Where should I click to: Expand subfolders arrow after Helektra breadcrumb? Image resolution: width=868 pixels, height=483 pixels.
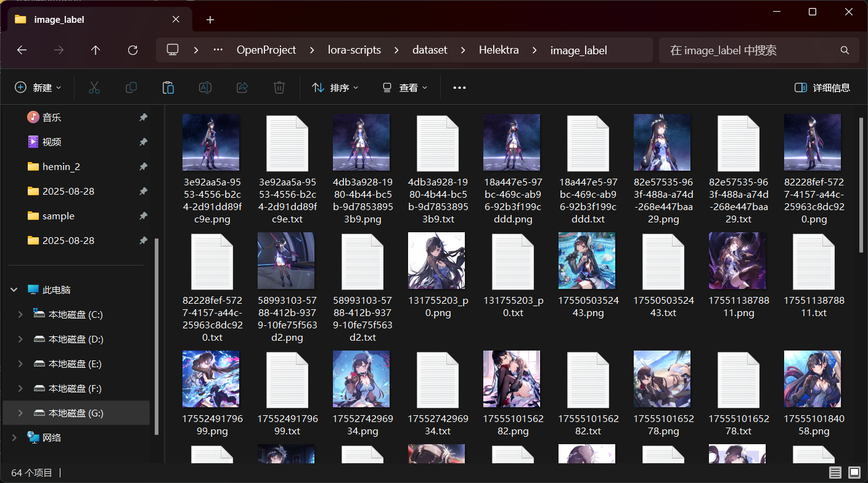[x=535, y=50]
